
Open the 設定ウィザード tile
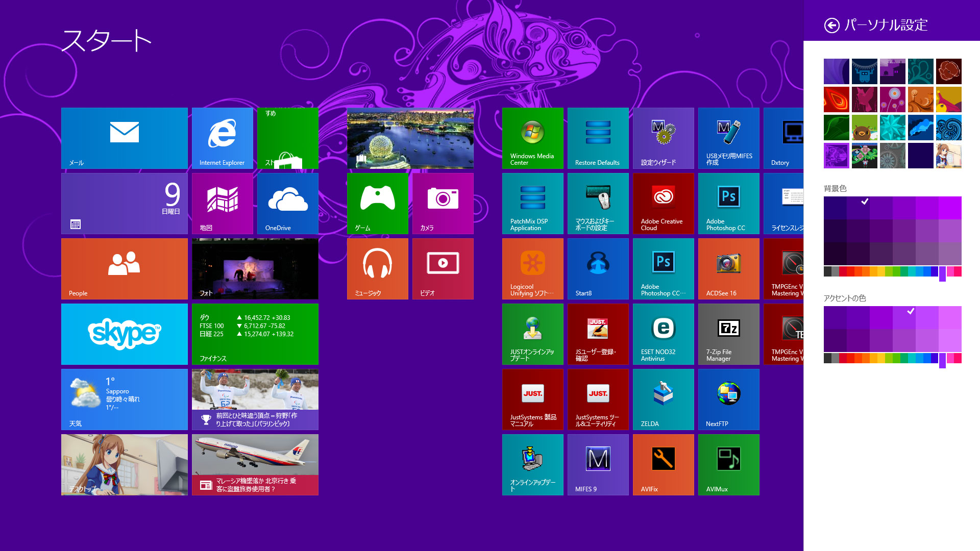664,138
